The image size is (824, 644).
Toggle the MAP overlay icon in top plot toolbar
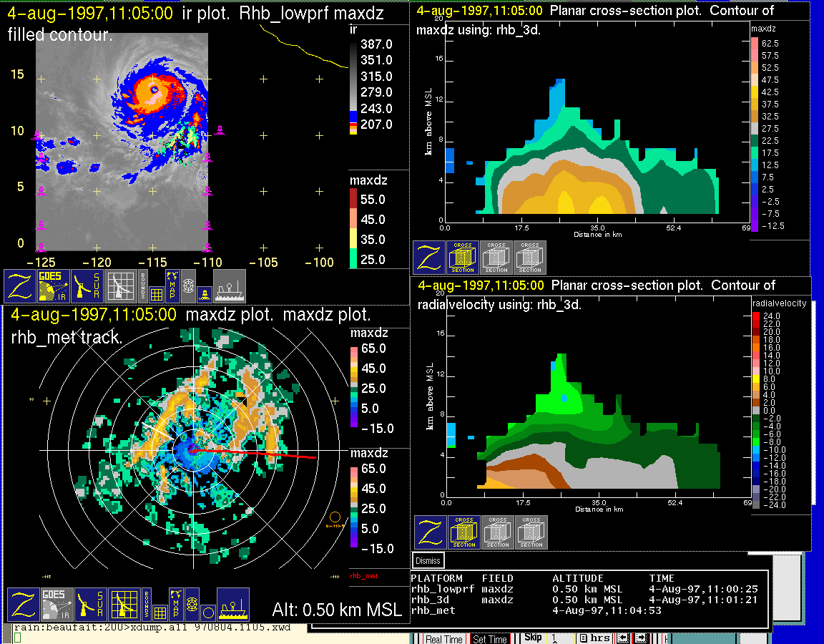pyautogui.click(x=172, y=283)
